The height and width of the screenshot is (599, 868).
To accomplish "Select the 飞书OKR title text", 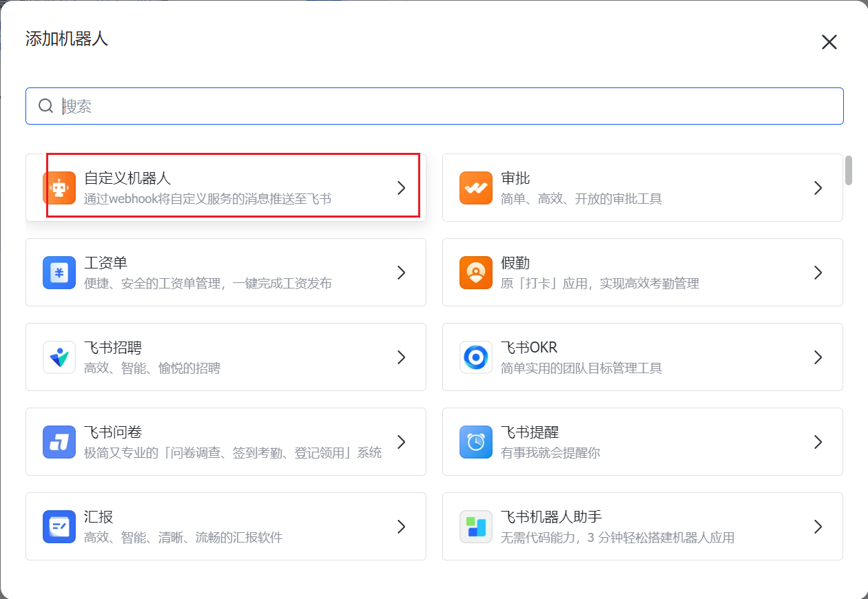I will pos(529,348).
